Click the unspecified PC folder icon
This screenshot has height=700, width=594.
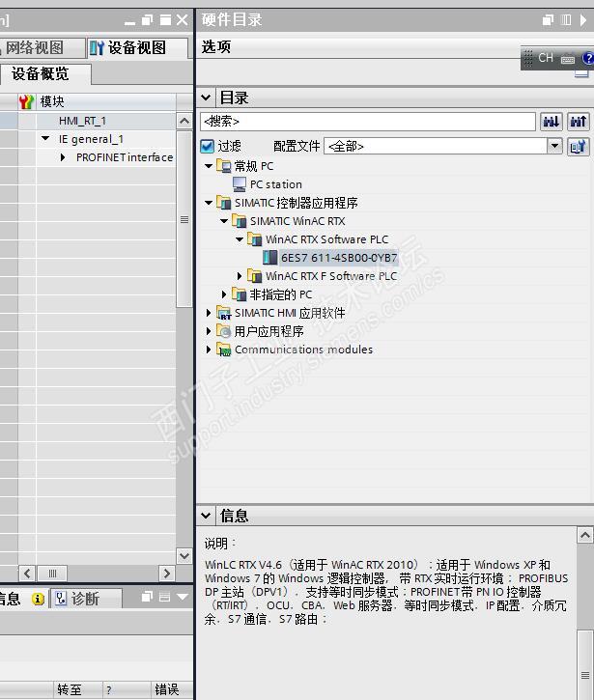(239, 294)
